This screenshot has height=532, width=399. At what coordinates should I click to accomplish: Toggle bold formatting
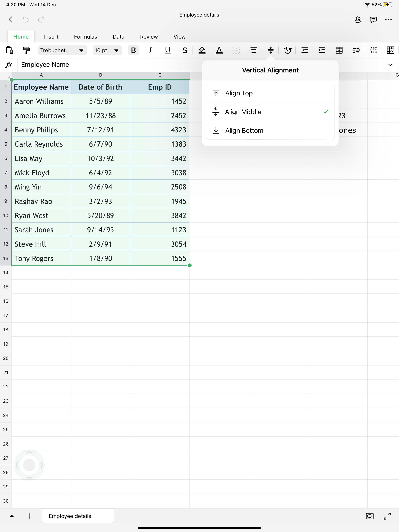click(133, 50)
